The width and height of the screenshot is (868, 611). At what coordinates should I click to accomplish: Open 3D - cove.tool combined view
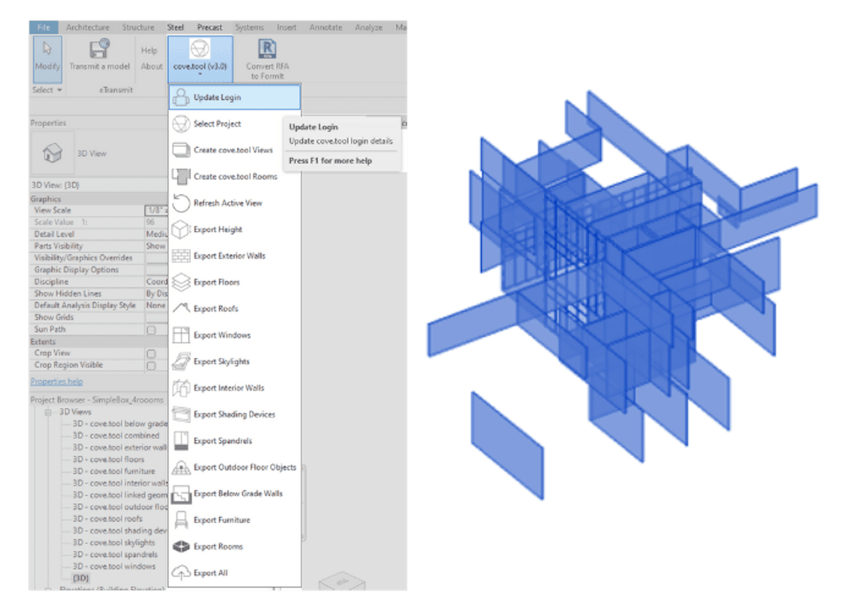(x=116, y=436)
